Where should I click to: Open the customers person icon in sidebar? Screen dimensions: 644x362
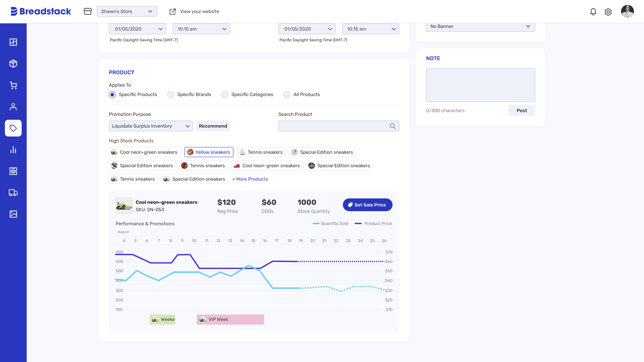point(13,107)
